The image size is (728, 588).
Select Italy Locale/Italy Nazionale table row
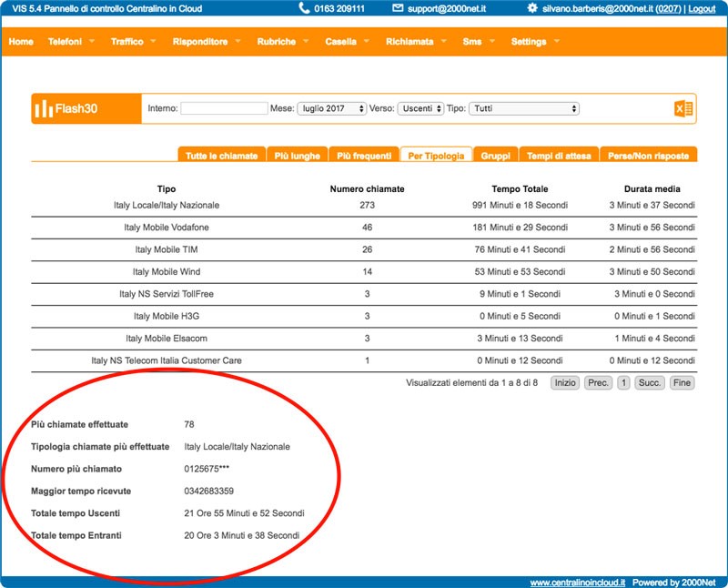pos(364,206)
